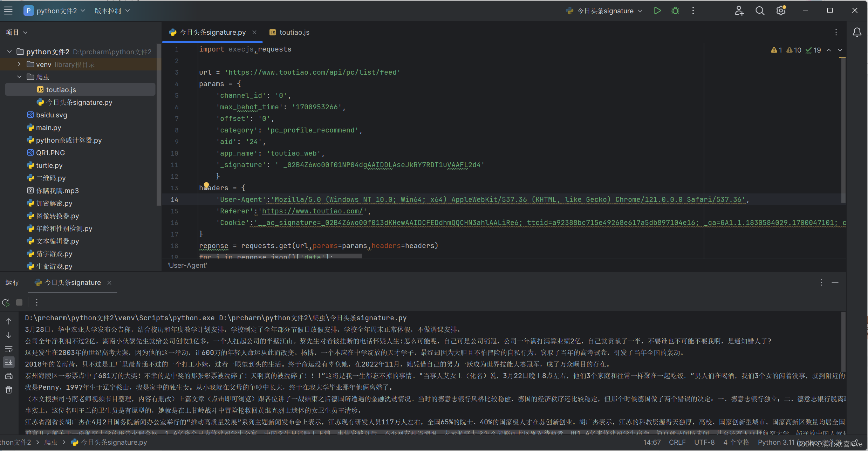Change UTF-8 file encoding

coord(704,443)
